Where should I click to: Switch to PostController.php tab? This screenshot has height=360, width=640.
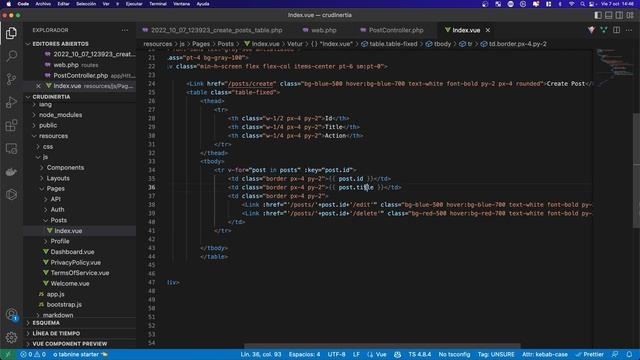(392, 30)
